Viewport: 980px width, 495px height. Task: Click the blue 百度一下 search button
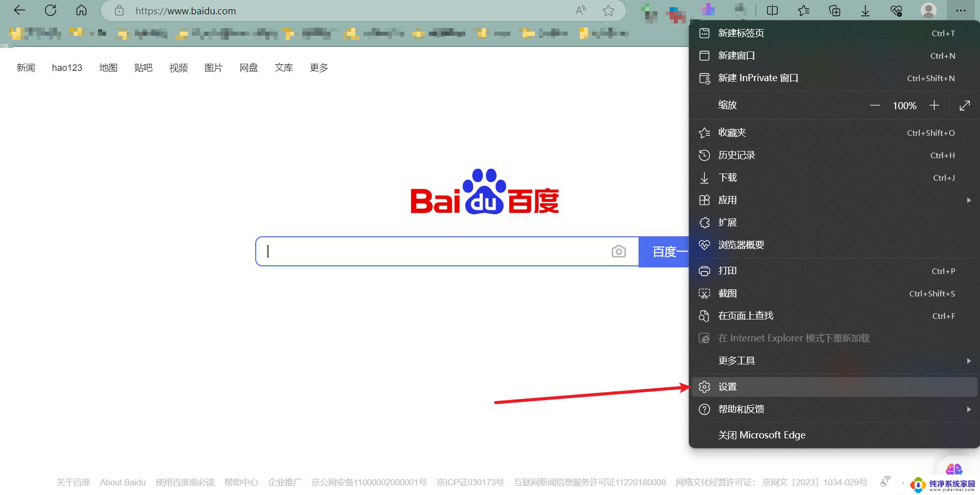(x=664, y=251)
